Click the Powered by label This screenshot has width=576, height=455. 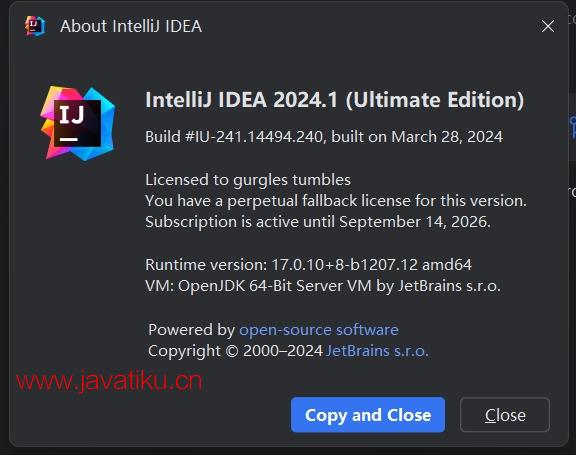pos(191,330)
